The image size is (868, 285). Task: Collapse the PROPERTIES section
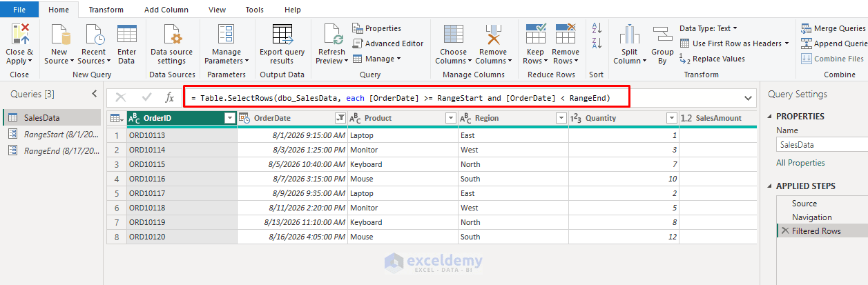tap(770, 117)
